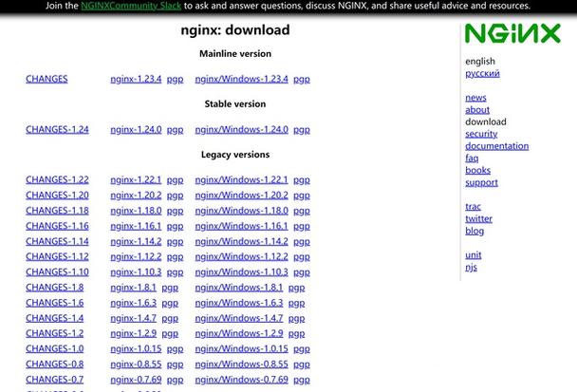Download nginx/Windows-1.2.9

coord(239,333)
